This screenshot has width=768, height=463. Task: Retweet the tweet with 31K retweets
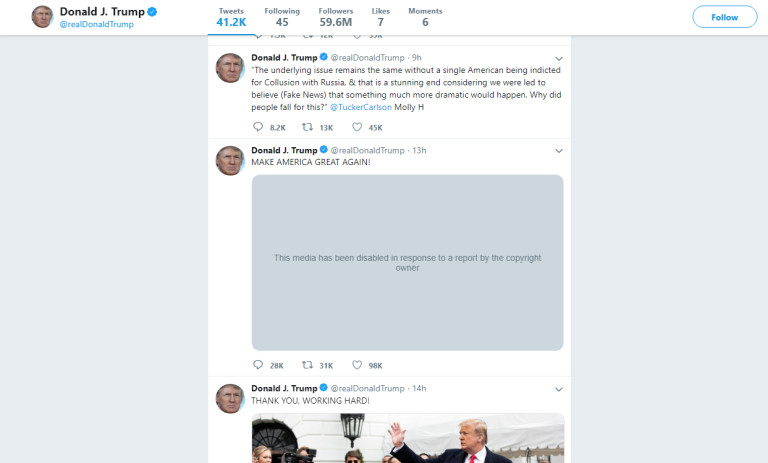click(307, 365)
